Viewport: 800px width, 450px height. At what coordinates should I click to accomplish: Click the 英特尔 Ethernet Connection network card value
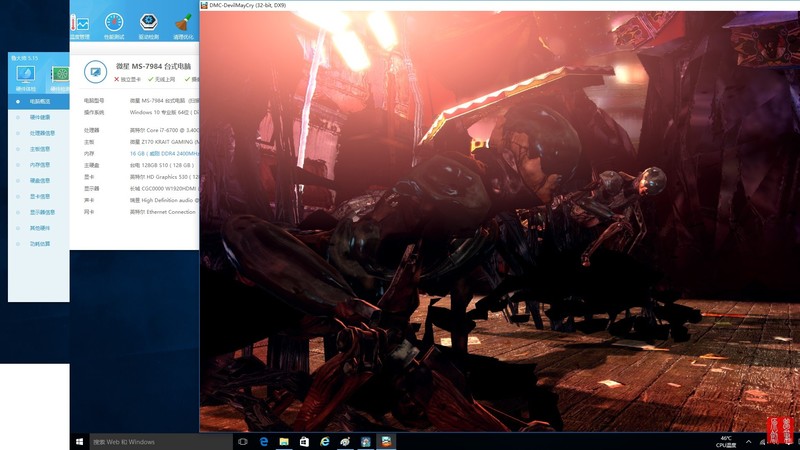(163, 212)
